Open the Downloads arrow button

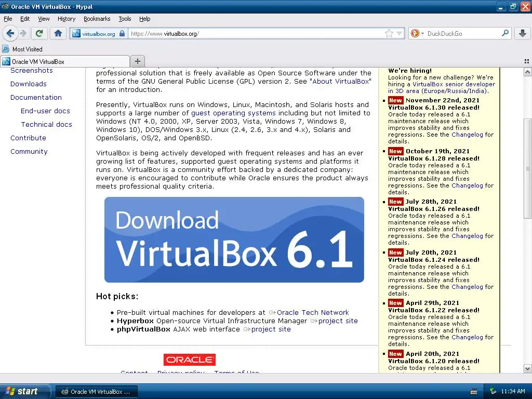523,33
